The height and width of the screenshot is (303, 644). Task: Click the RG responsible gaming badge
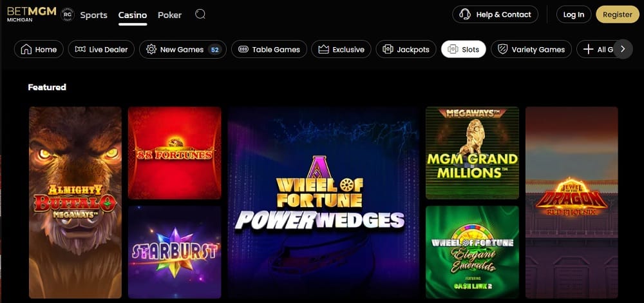click(x=68, y=14)
